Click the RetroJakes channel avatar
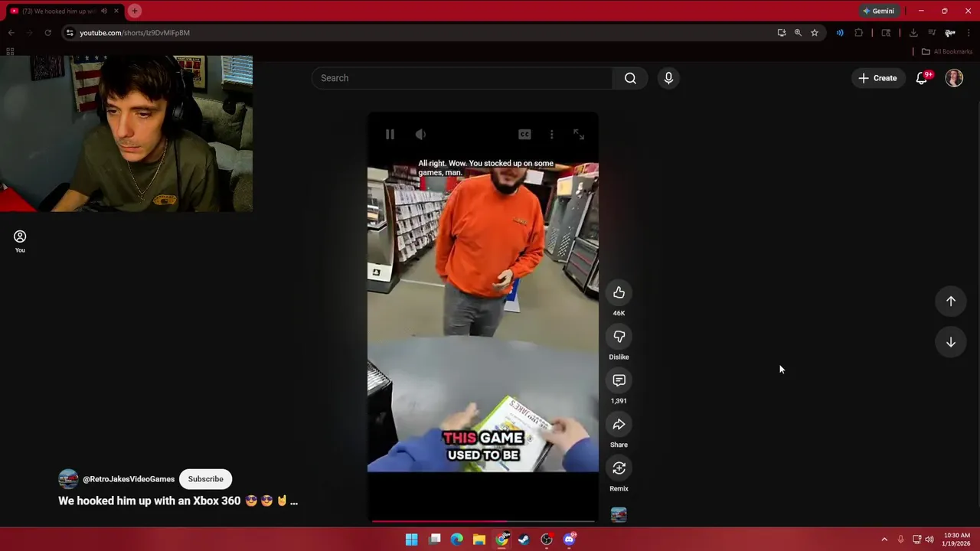The height and width of the screenshot is (551, 980). click(68, 479)
